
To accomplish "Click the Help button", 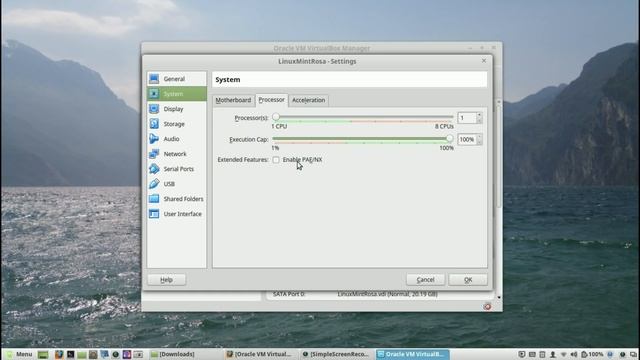I will [167, 280].
